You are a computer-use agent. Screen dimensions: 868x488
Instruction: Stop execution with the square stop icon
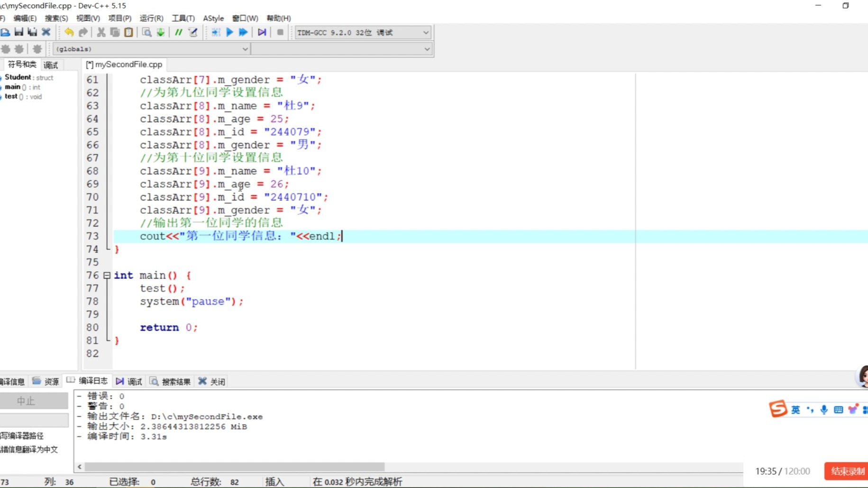(280, 32)
